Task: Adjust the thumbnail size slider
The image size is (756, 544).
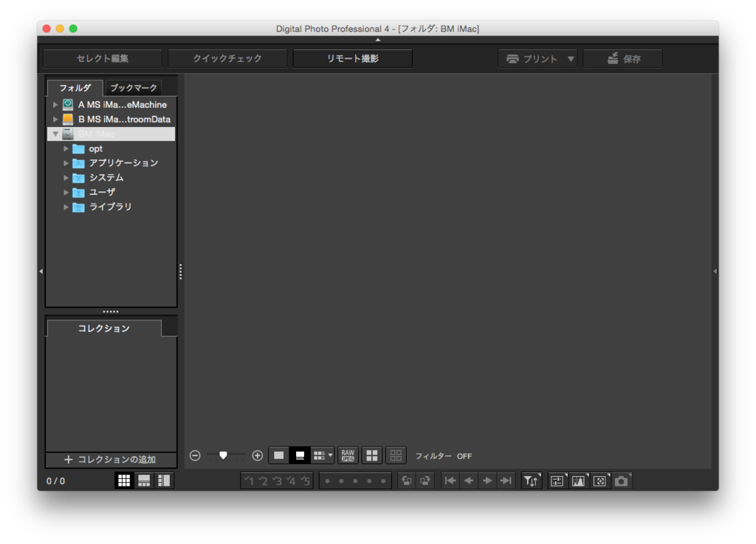Action: coord(223,455)
